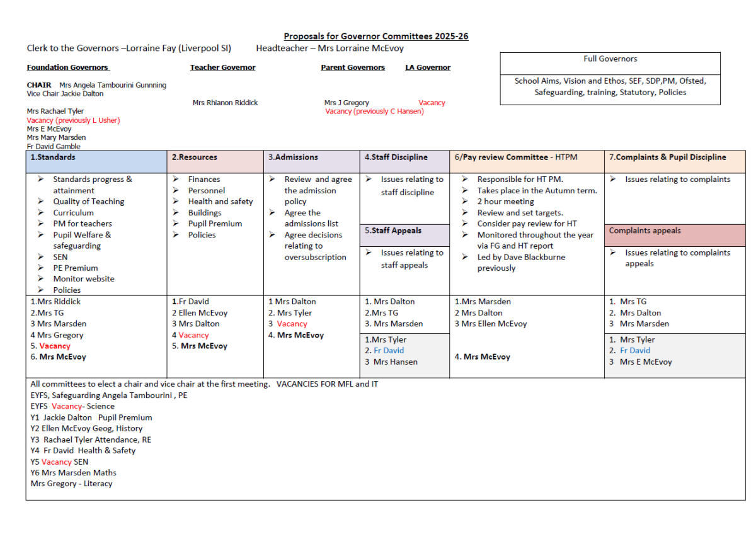Click the title "Proposals for Governor Committees 2025-26"
Screen dimensions: 756x534
(375, 37)
